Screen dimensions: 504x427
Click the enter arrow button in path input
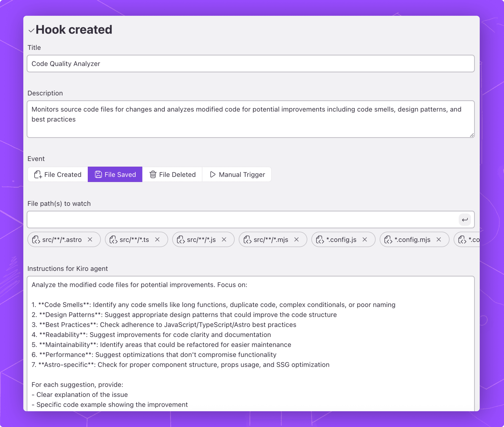click(465, 219)
